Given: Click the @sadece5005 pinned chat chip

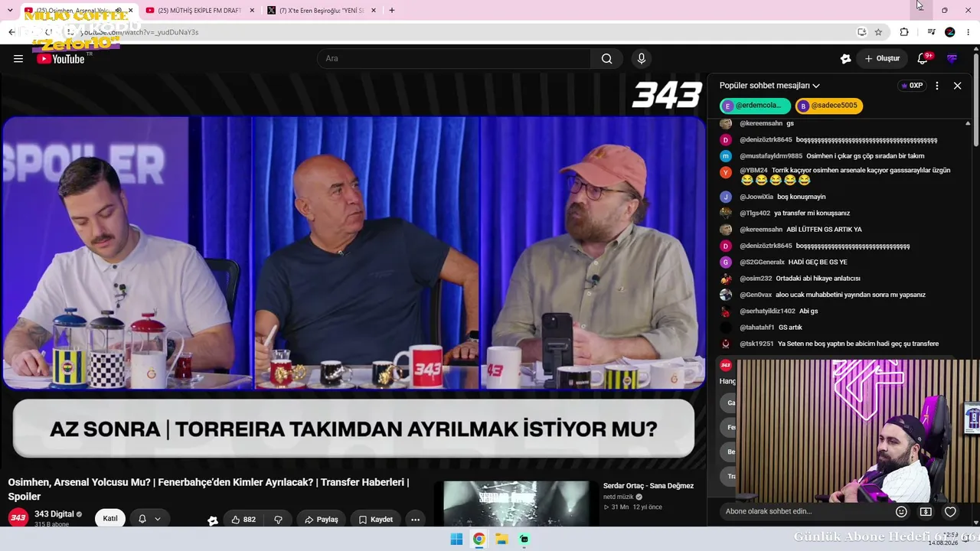Looking at the screenshot, I should (829, 106).
